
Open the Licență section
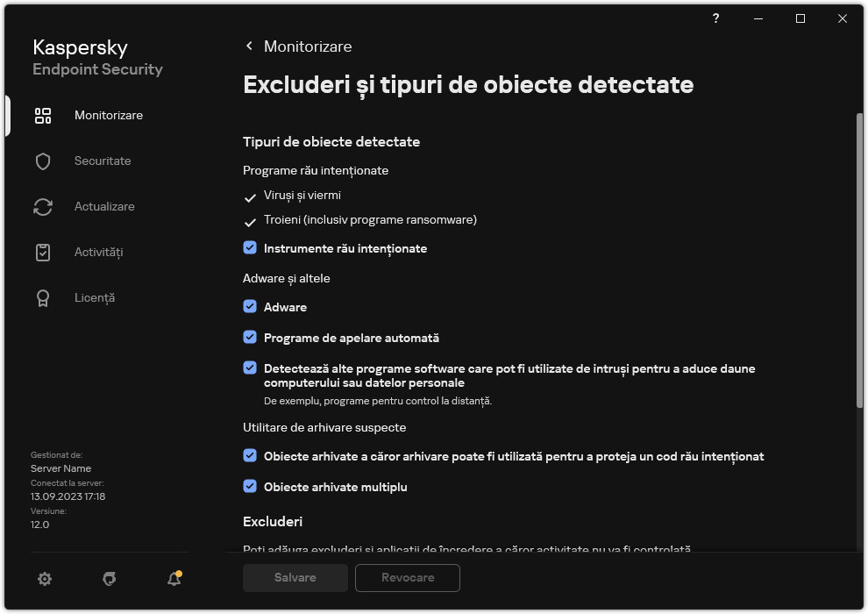click(93, 297)
